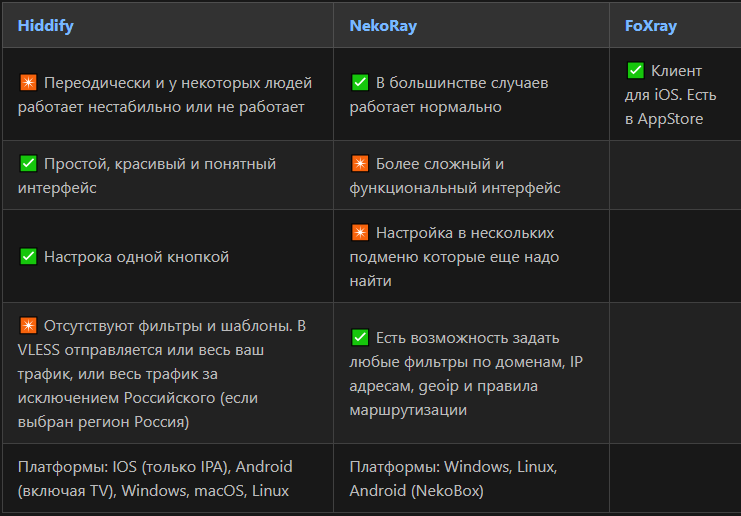Viewport: 741px width, 516px height.
Task: Click the "работает нестабильно или не работает" text
Action: click(x=161, y=107)
